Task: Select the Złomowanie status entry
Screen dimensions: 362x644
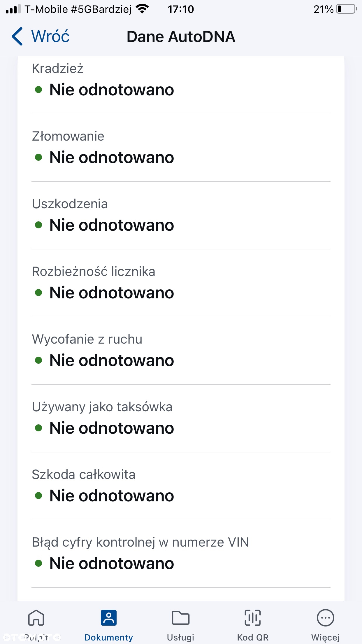Action: pyautogui.click(x=181, y=148)
